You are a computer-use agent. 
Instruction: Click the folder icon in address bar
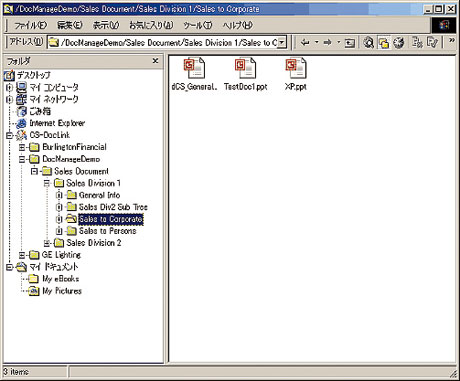coord(54,43)
